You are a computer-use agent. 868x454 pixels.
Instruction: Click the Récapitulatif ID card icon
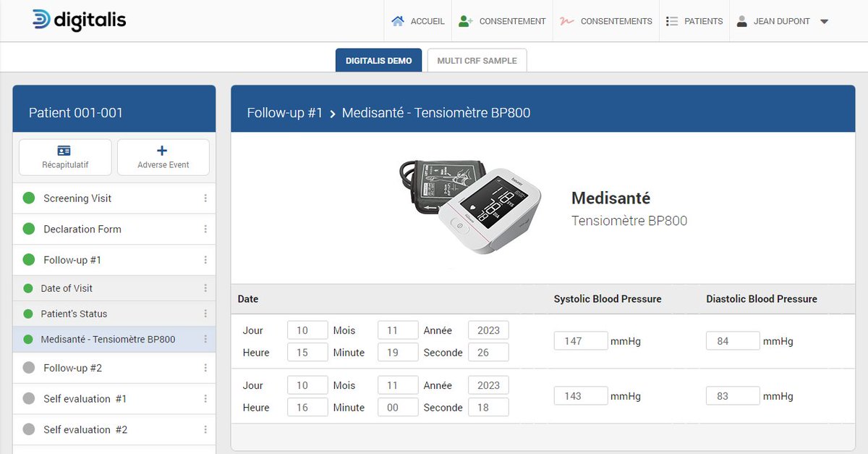[65, 151]
